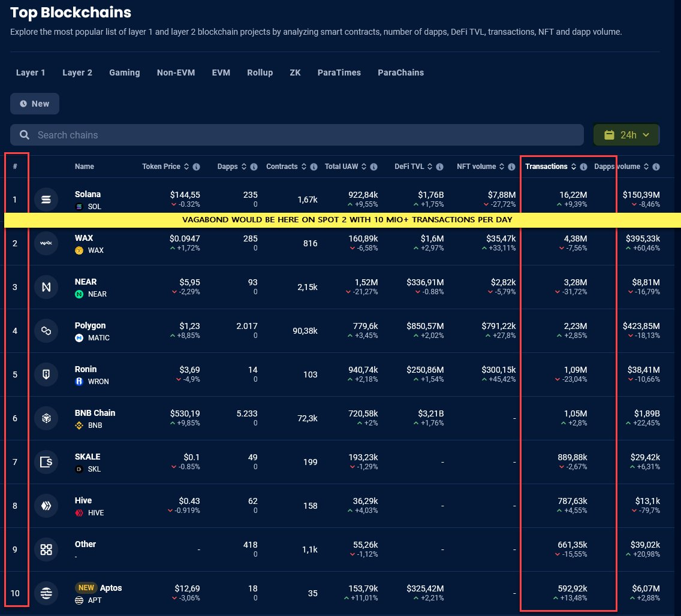Select the ParaTimes filter tab
Screen dimensions: 681x616
pyautogui.click(x=339, y=73)
